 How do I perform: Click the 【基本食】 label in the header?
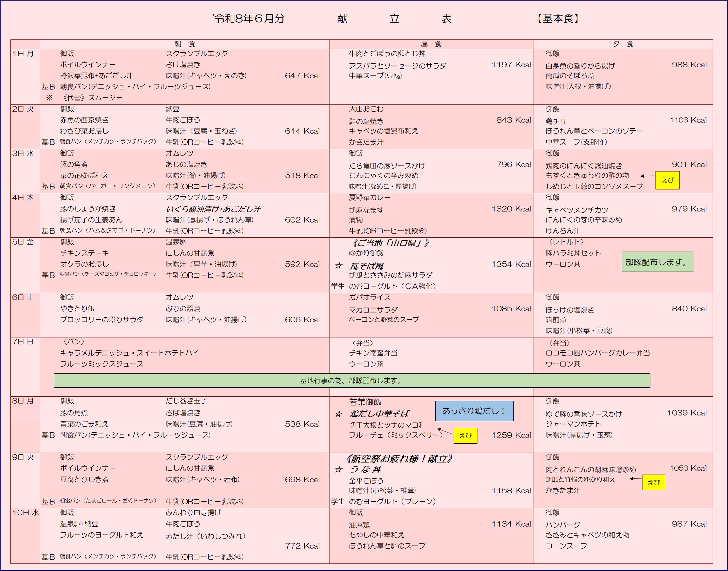tap(558, 19)
